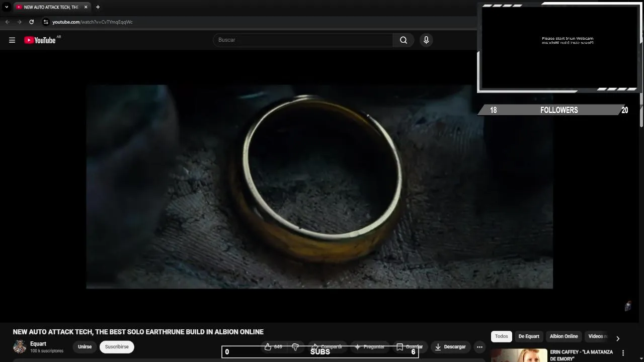644x362 pixels.
Task: Select the Albion Online filter chip
Action: pos(563,336)
